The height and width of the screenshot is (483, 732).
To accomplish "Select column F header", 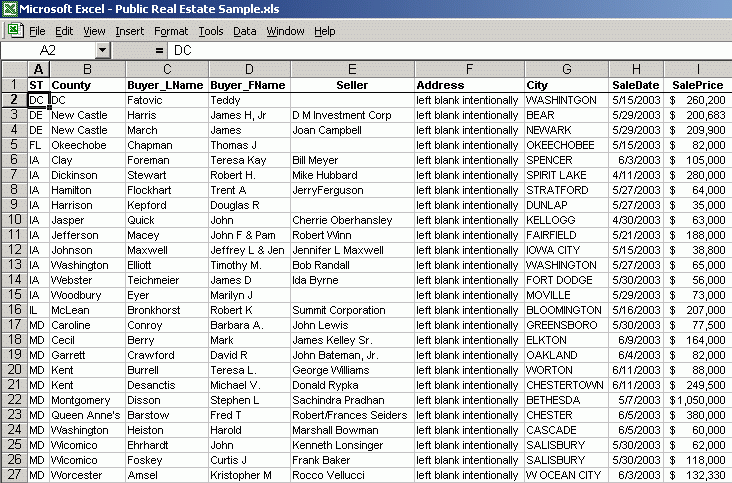I will 469,69.
